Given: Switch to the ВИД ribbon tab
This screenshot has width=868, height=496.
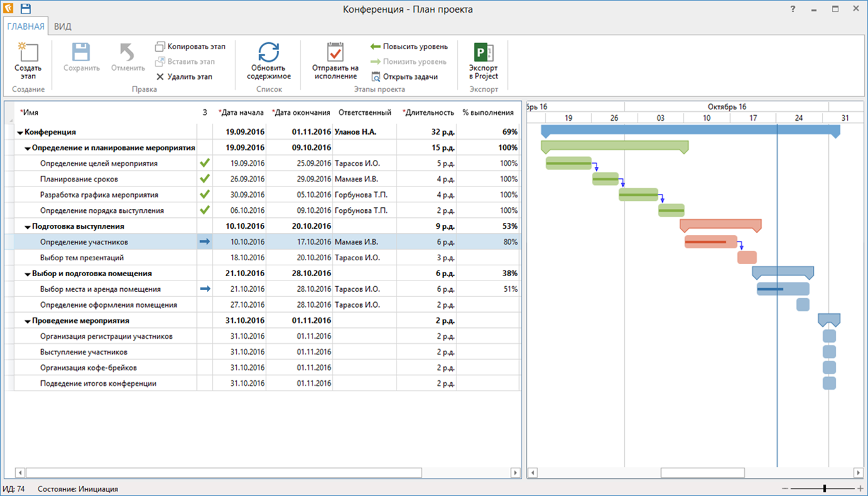Looking at the screenshot, I should click(x=62, y=27).
